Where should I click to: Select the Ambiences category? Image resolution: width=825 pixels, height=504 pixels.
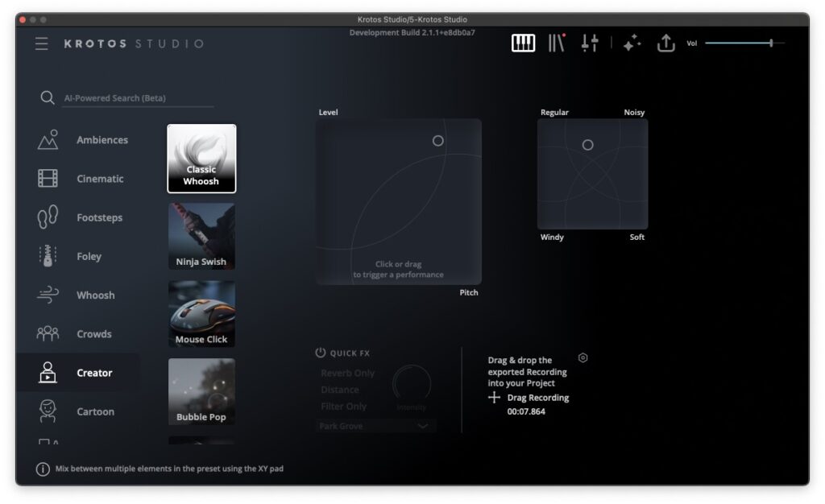(102, 140)
